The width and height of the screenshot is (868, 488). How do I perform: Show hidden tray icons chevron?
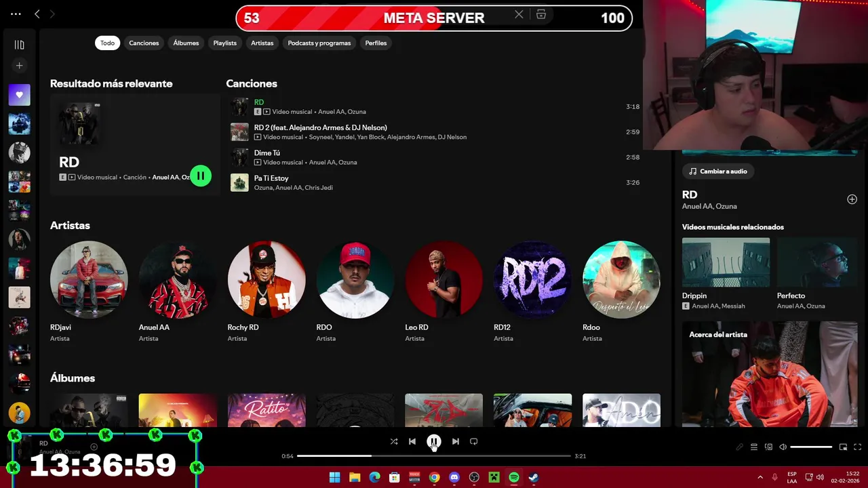[759, 477]
